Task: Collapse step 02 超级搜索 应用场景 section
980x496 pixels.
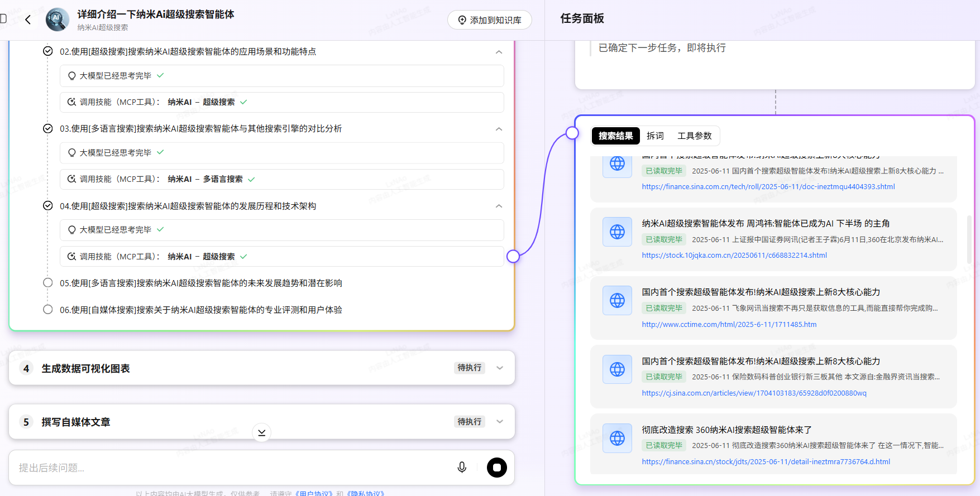Action: pos(499,52)
